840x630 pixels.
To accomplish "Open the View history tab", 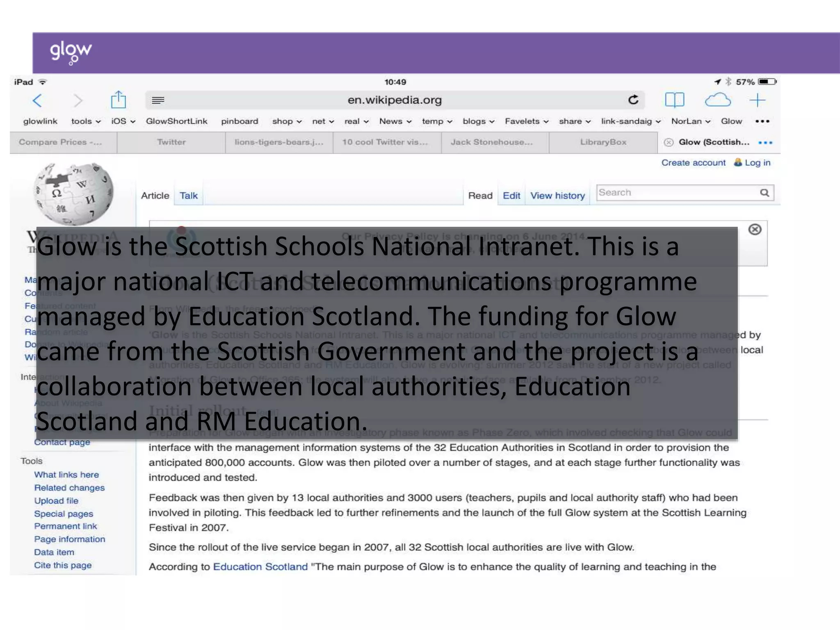I will pos(557,196).
